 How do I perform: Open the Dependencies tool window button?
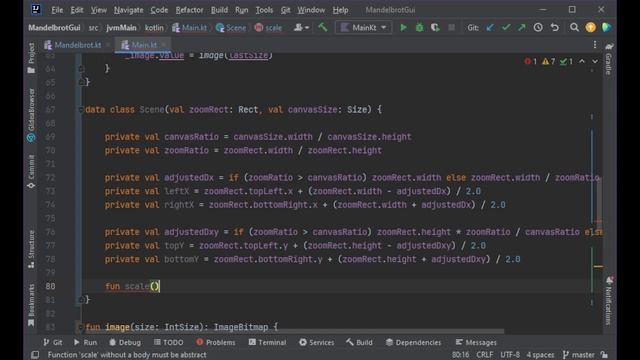(x=413, y=342)
